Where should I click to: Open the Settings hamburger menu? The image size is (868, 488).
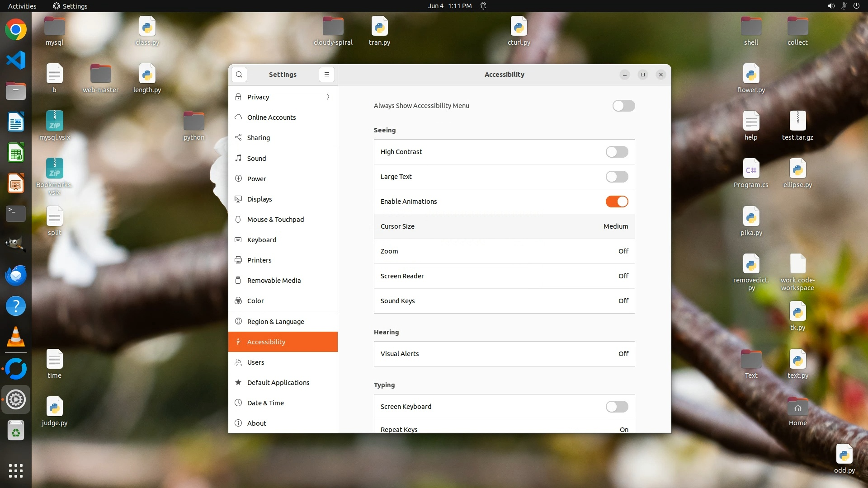coord(327,75)
